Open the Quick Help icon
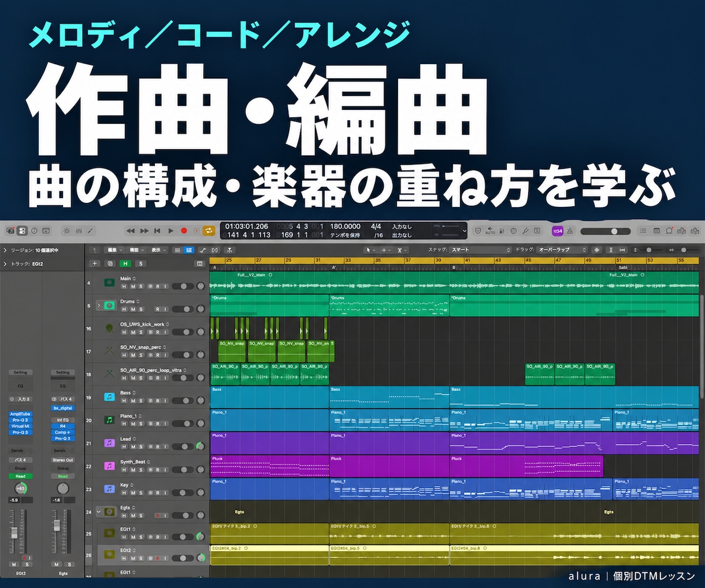 click(34, 231)
